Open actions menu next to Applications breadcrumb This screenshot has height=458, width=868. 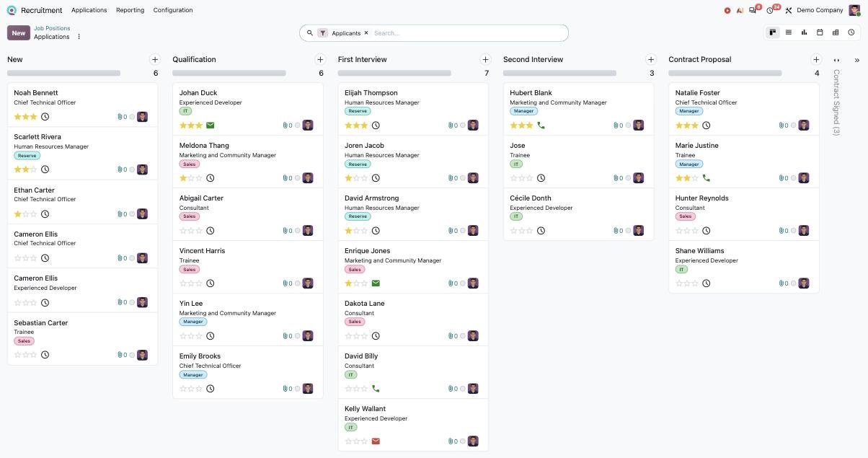point(79,37)
